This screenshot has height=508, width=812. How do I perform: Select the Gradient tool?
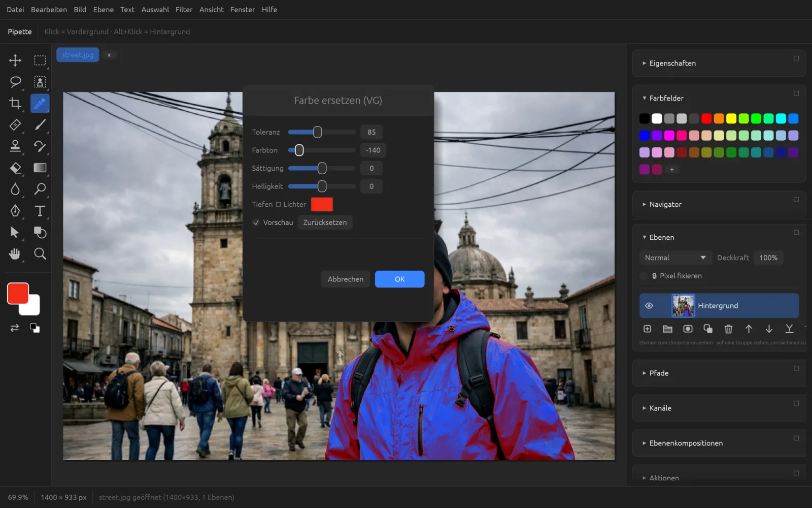(40, 168)
